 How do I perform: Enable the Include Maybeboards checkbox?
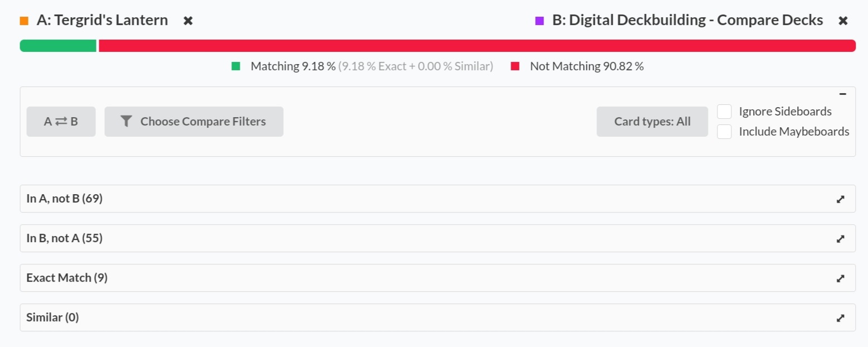click(724, 132)
